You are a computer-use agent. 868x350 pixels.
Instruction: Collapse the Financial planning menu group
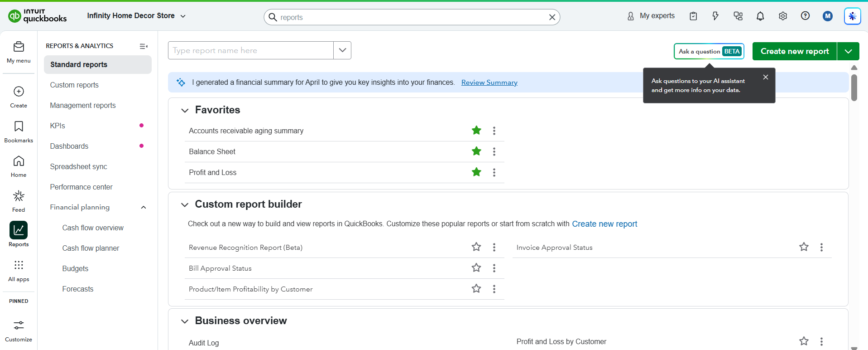(144, 207)
